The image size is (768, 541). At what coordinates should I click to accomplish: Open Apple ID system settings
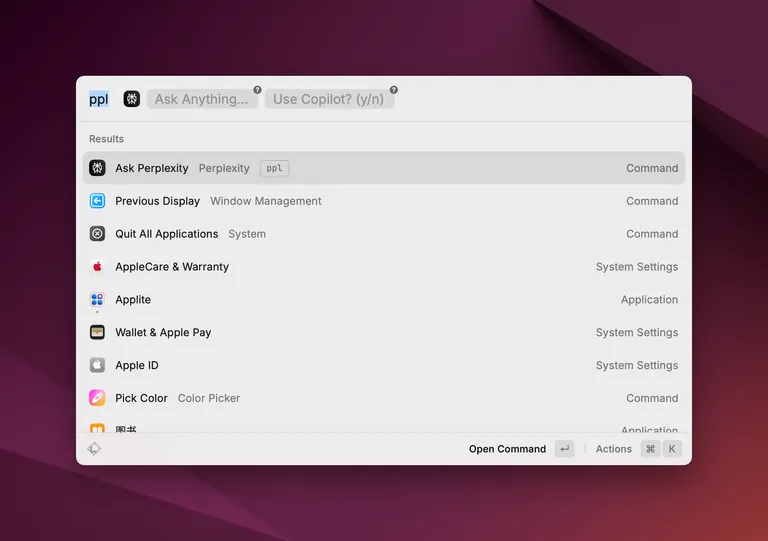pos(384,365)
